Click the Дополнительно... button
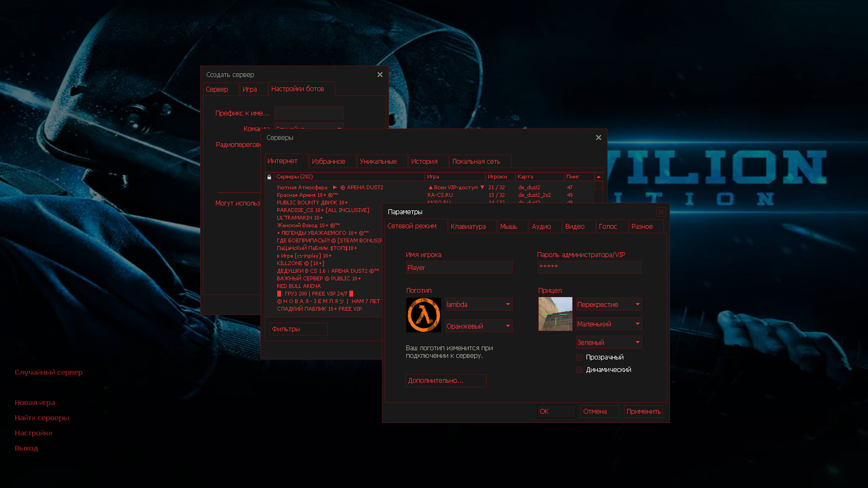The width and height of the screenshot is (868, 488). point(445,381)
